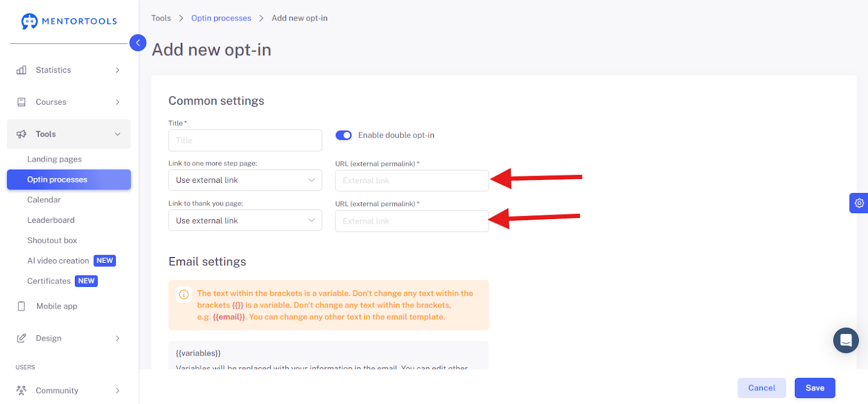This screenshot has height=404, width=868.
Task: Click the Community people icon
Action: 22,390
